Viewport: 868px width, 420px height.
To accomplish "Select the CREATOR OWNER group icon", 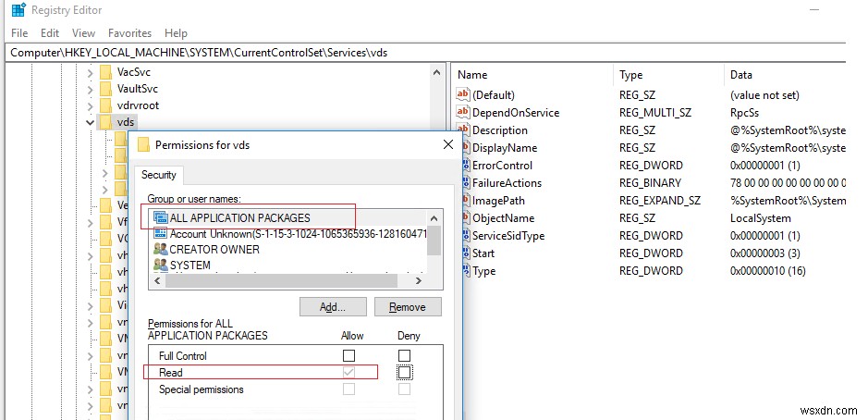I will pyautogui.click(x=161, y=250).
